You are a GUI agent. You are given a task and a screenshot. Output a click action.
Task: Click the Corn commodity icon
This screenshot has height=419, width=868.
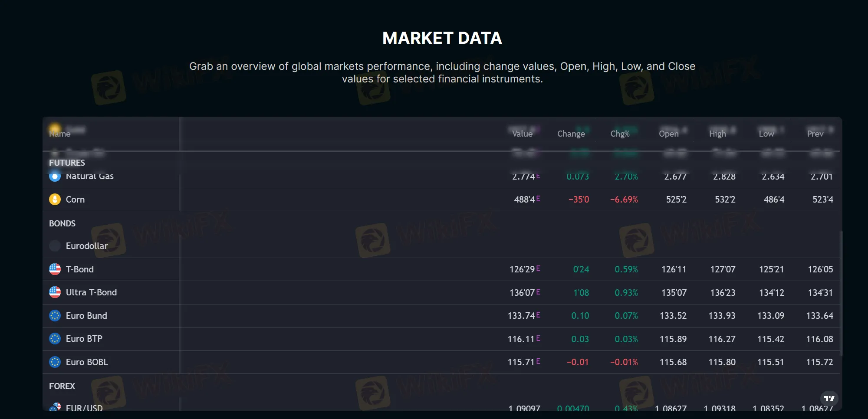[x=55, y=200]
